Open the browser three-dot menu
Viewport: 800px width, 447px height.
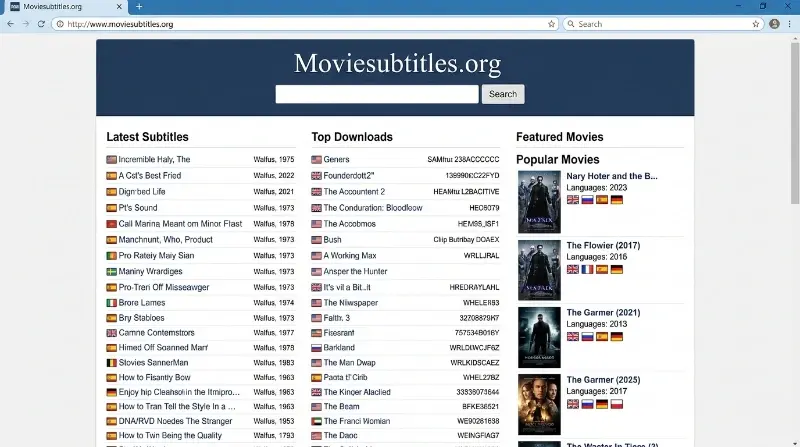790,24
